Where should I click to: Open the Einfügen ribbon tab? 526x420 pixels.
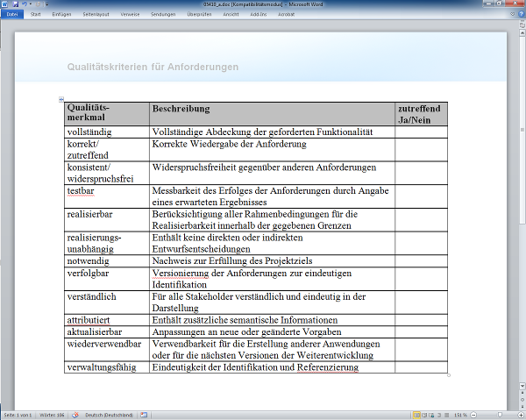coord(61,15)
